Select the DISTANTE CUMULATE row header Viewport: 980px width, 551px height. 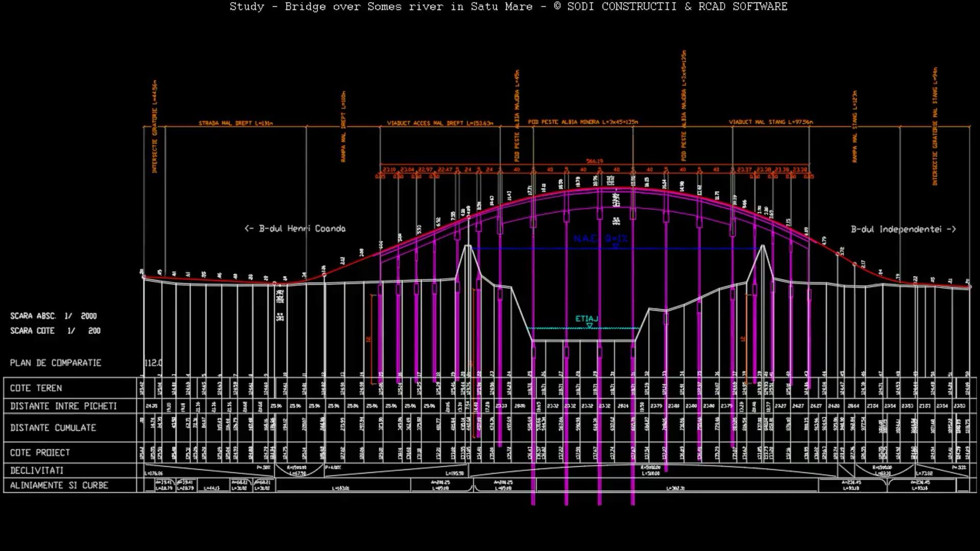(x=53, y=428)
